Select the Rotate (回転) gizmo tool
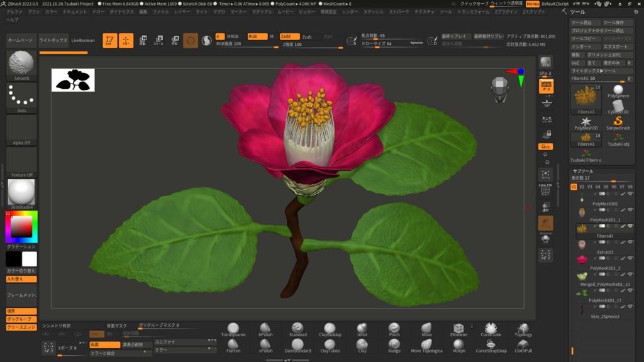Viewport: 644px width, 362px height. point(175,40)
